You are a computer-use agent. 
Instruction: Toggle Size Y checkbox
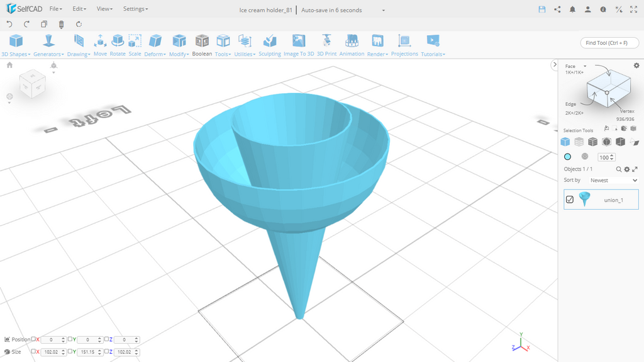click(x=70, y=351)
